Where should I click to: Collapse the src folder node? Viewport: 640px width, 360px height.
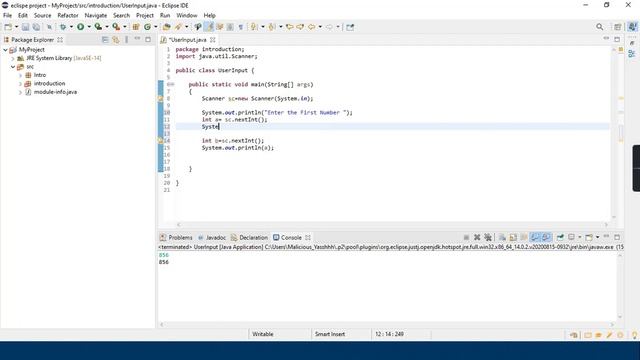click(x=13, y=67)
